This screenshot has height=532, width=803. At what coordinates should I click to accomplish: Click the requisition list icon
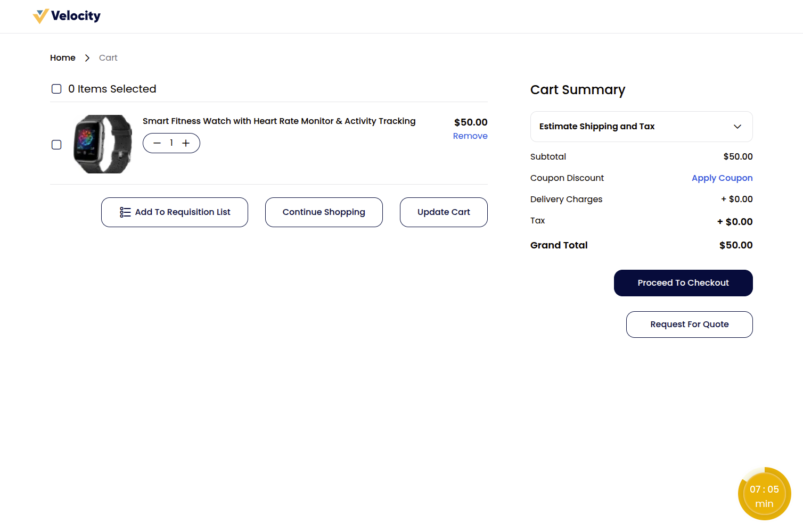coord(125,212)
